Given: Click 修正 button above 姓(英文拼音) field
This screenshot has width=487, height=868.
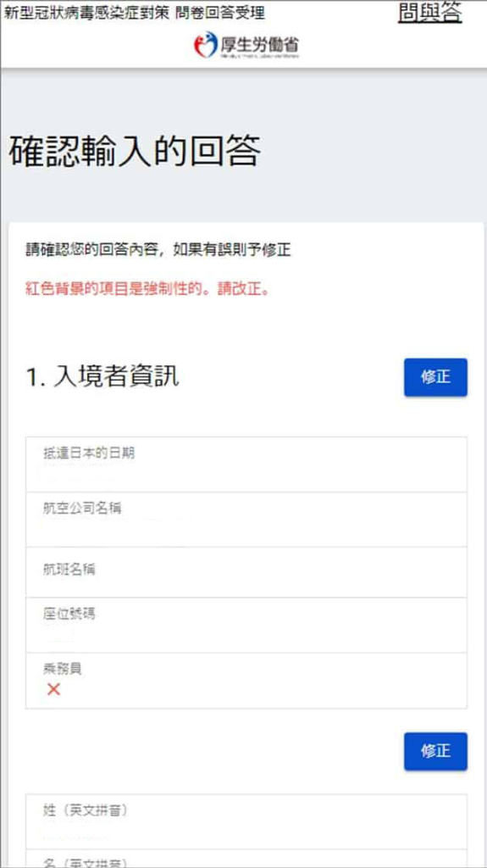Looking at the screenshot, I should 435,751.
